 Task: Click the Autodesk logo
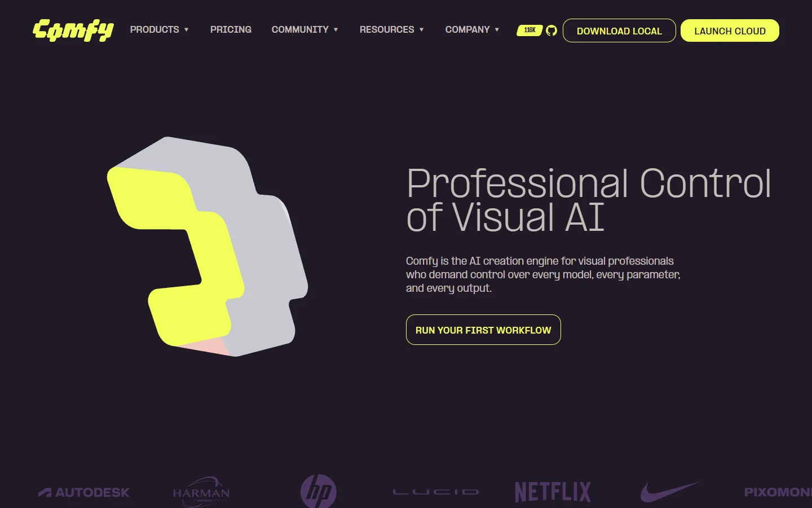[x=84, y=492]
